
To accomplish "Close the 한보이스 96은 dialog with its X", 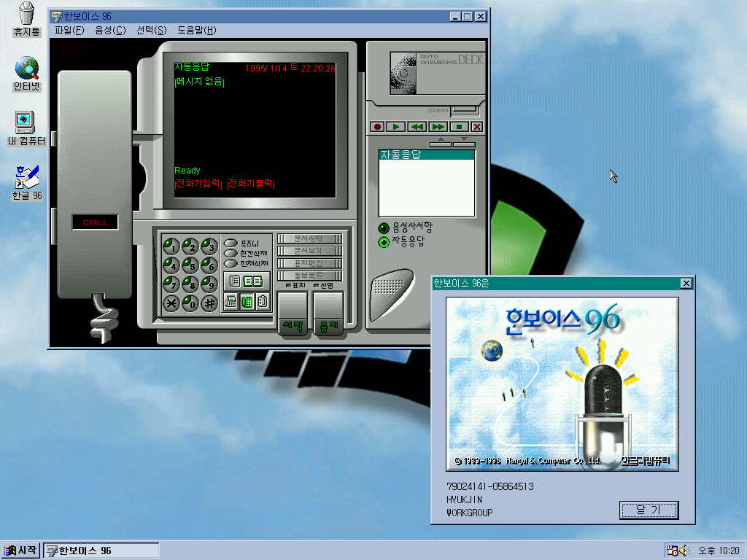I will tap(686, 284).
